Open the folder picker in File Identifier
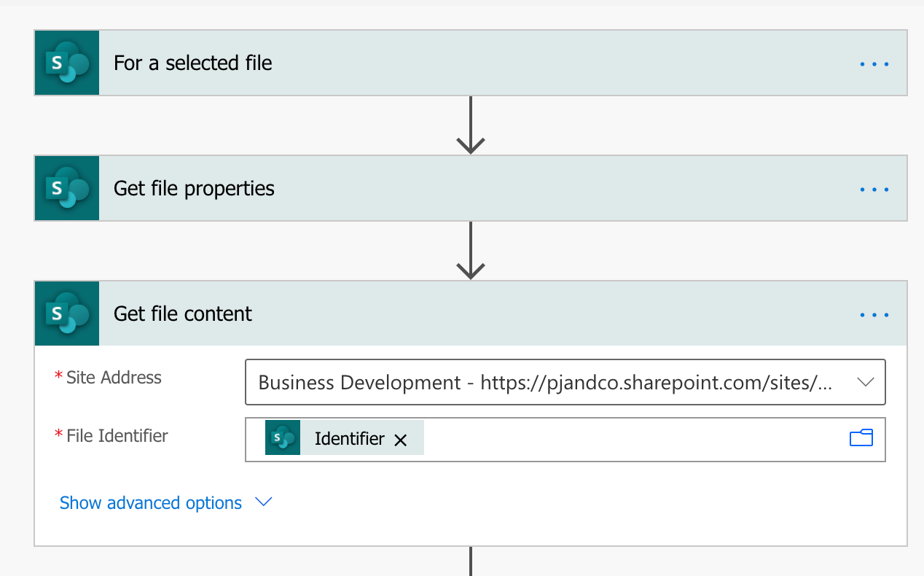The image size is (924, 576). [x=861, y=438]
